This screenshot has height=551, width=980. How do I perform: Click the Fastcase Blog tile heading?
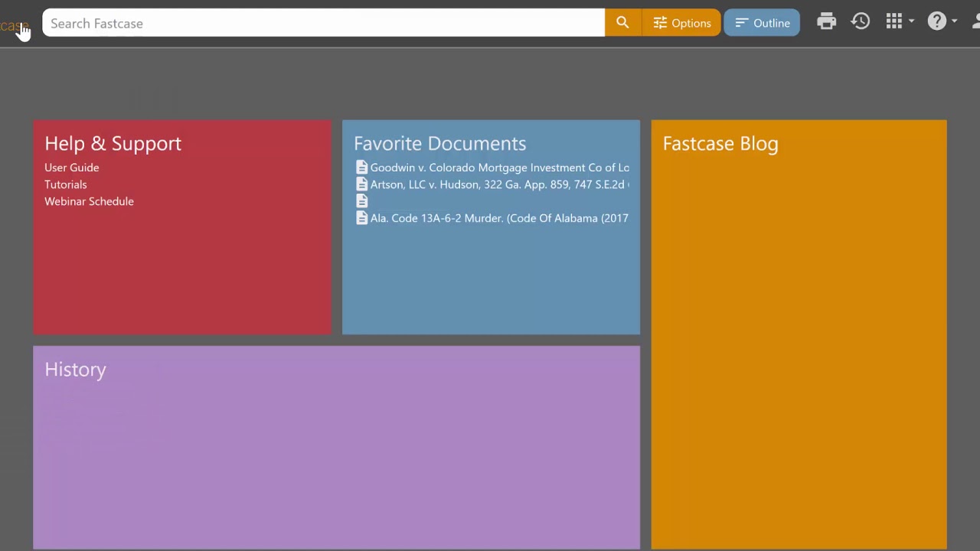click(720, 144)
